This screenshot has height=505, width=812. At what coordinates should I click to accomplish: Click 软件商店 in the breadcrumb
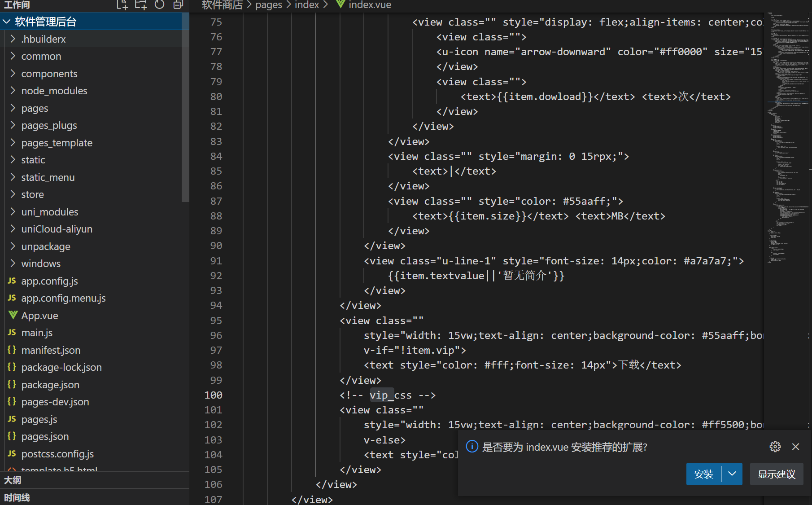222,5
